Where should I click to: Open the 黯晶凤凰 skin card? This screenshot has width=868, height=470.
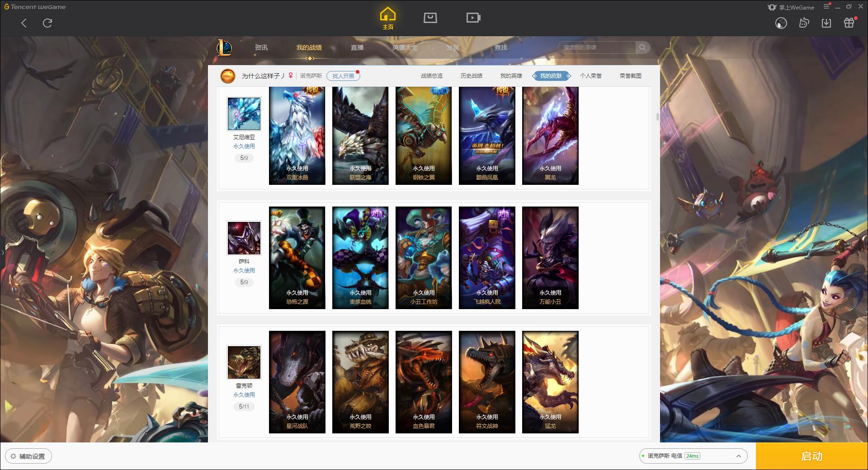tap(487, 136)
